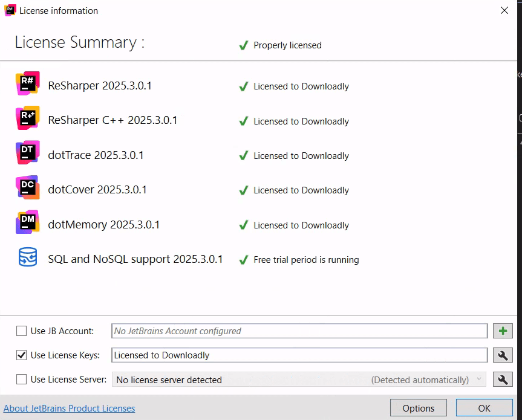Click the Licensed to Downloadly license keys field
The image size is (522, 420).
coord(299,355)
